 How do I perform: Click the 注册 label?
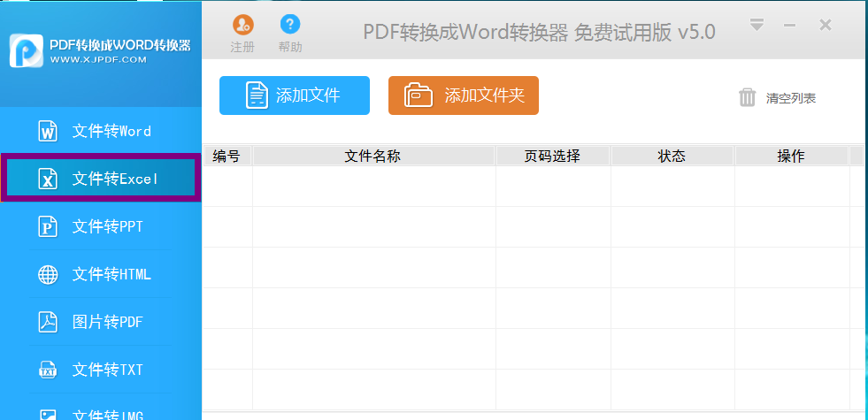(x=242, y=47)
